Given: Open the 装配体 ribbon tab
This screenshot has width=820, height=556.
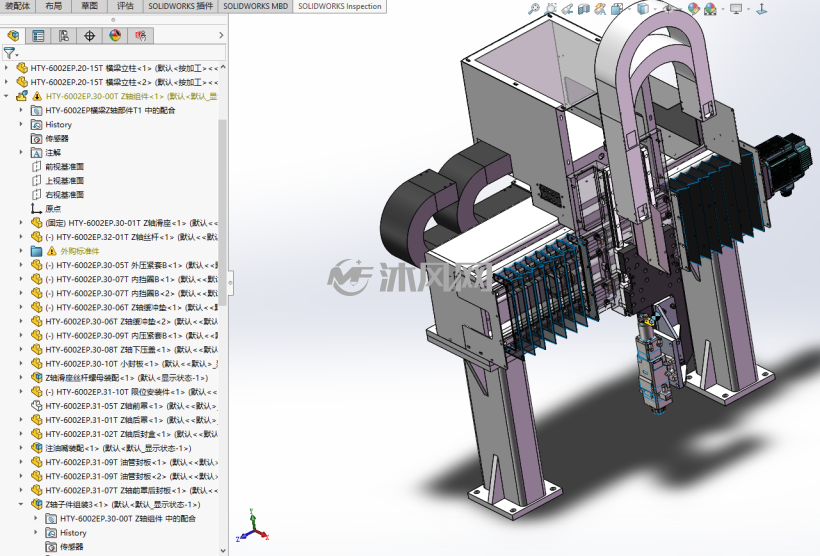Looking at the screenshot, I should tap(17, 6).
